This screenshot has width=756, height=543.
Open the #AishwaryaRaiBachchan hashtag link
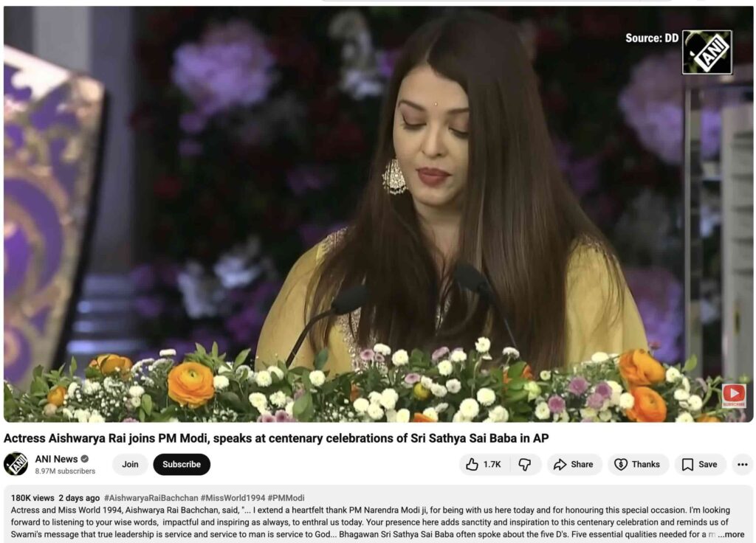[151, 498]
